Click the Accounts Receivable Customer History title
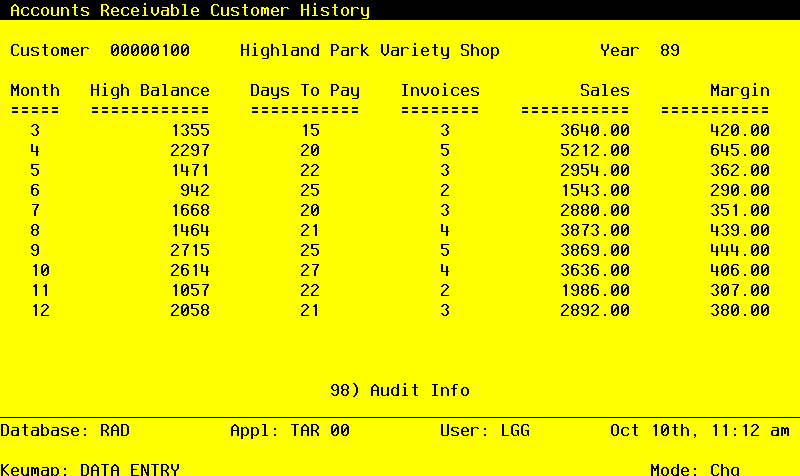Viewport: 800px width, 476px height. [x=190, y=10]
